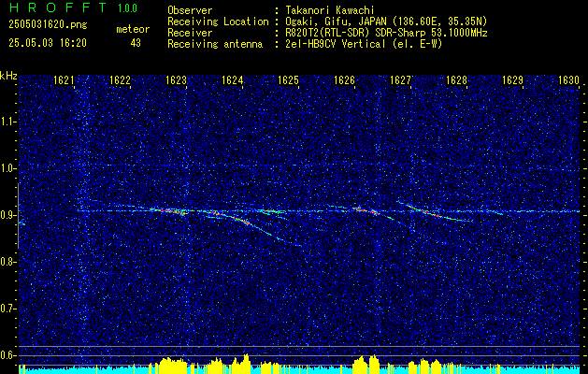Click the 0.8 kHz axis label
Screen dimensions: 588x374
coord(7,262)
